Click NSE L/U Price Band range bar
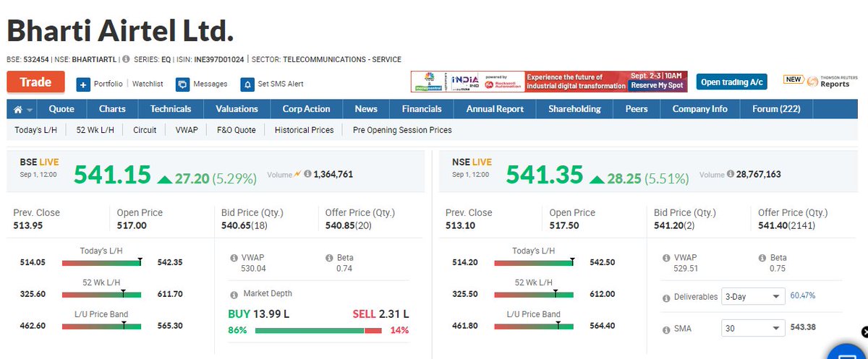The width and height of the screenshot is (868, 359). pyautogui.click(x=534, y=326)
